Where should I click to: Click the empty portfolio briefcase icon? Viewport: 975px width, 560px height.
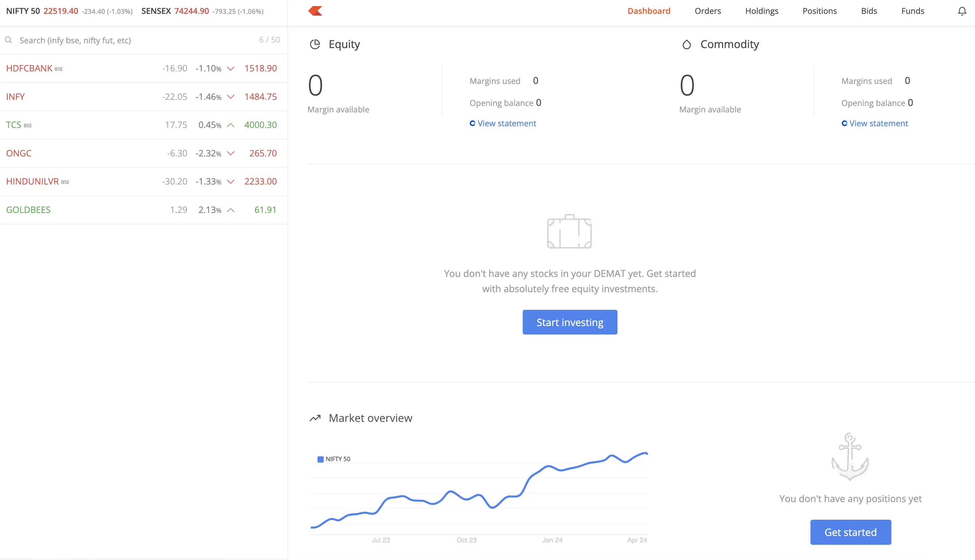point(569,232)
